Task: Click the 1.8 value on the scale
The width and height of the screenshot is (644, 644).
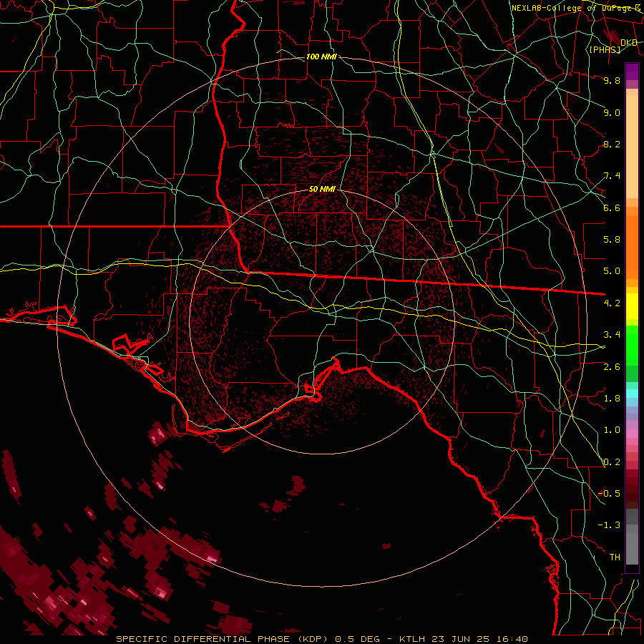Action: tap(612, 399)
